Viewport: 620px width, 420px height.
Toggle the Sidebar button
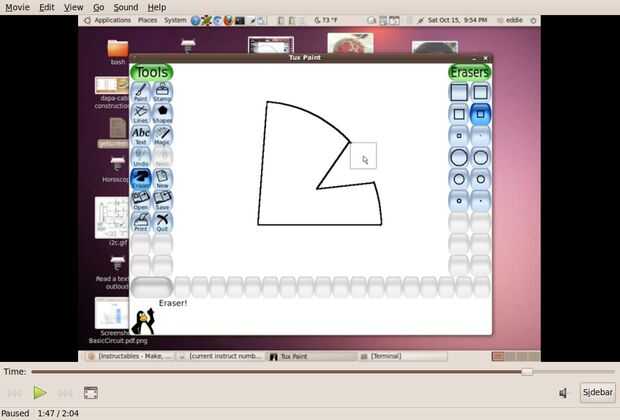point(597,392)
